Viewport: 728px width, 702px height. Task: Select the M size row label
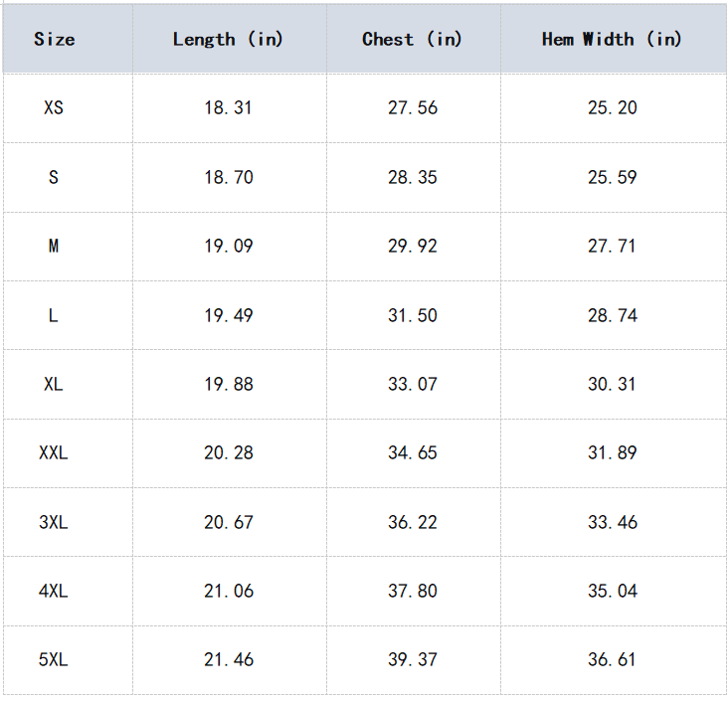click(54, 246)
